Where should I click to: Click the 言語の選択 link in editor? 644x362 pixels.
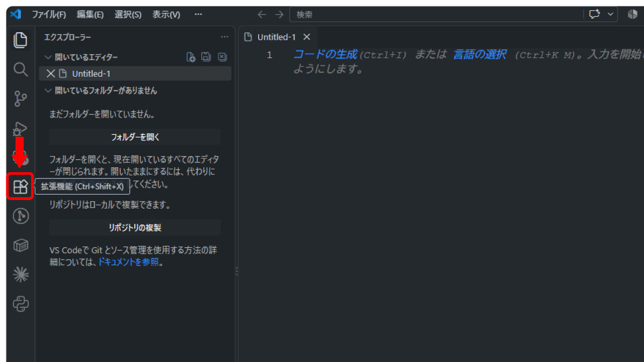point(479,54)
